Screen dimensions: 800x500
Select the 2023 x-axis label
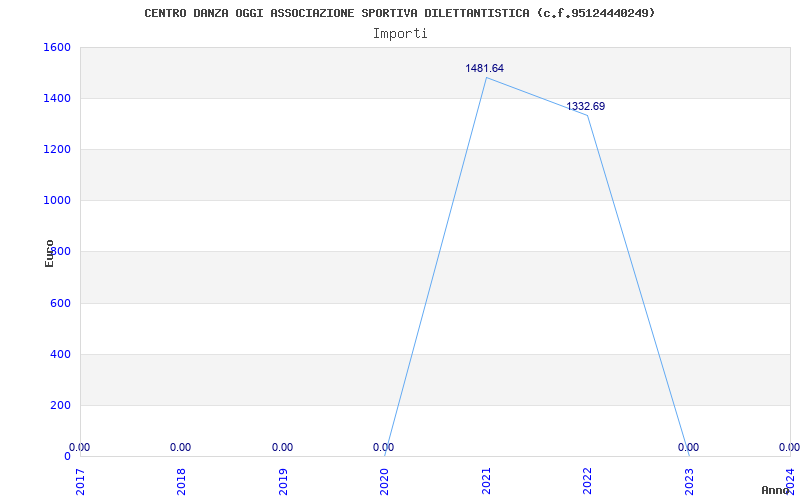point(689,482)
